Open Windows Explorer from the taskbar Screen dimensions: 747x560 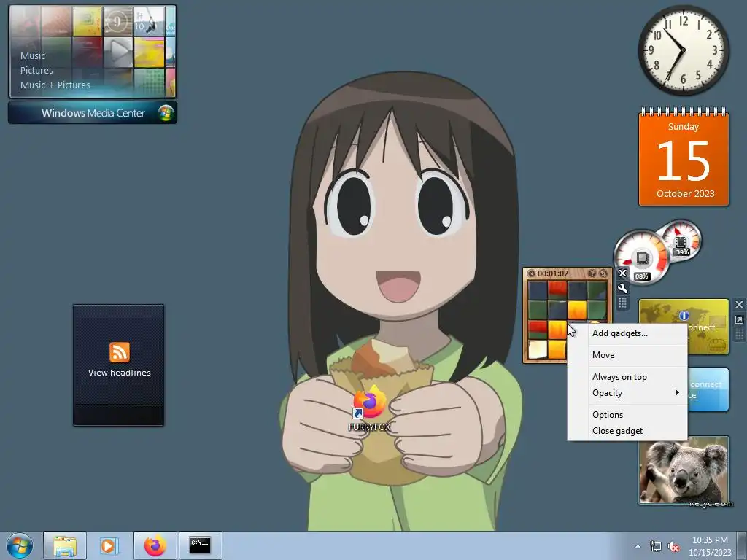(65, 545)
